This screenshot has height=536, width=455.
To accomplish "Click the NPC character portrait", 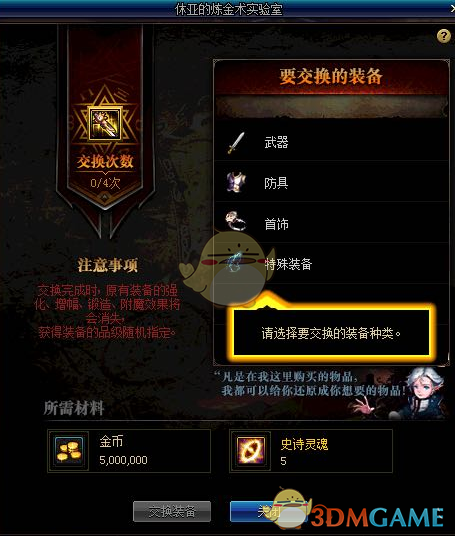I will point(420,394).
